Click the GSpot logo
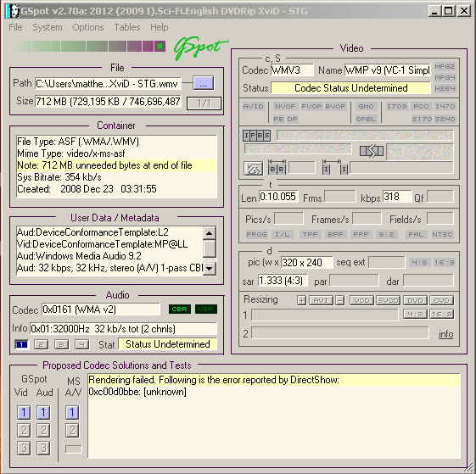The image size is (476, 474). (200, 47)
